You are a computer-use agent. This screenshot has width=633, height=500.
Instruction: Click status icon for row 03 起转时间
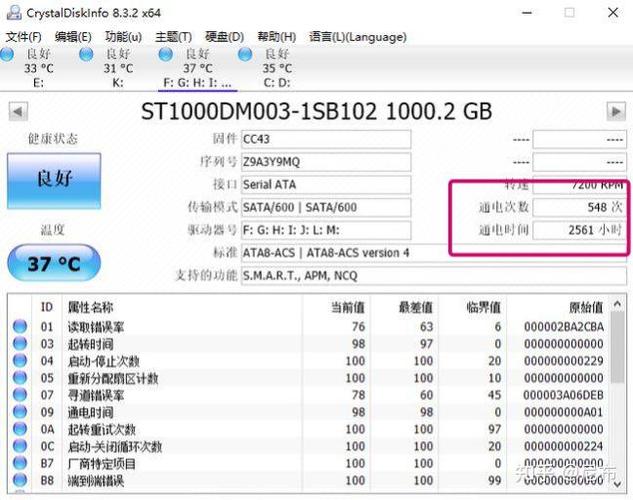click(x=20, y=343)
